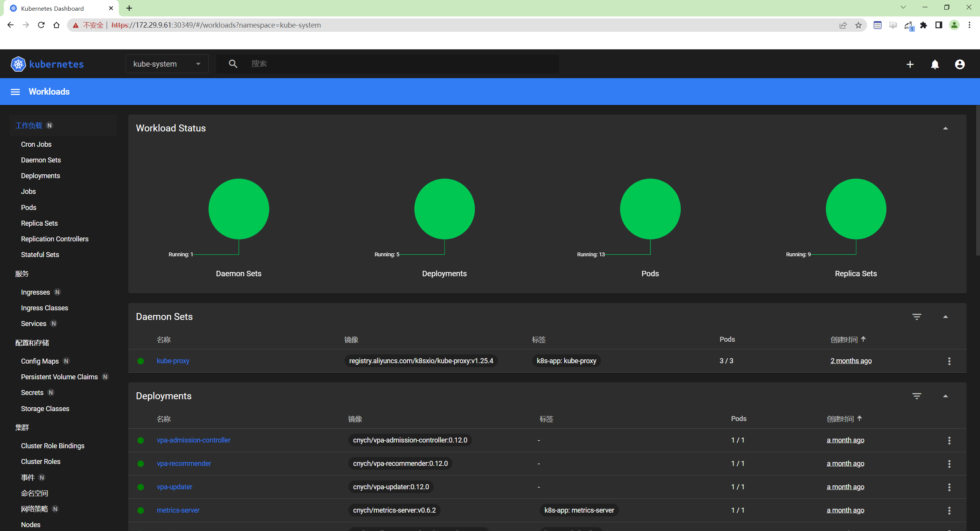This screenshot has width=980, height=531.
Task: Filter the Deployments list
Action: coord(916,396)
